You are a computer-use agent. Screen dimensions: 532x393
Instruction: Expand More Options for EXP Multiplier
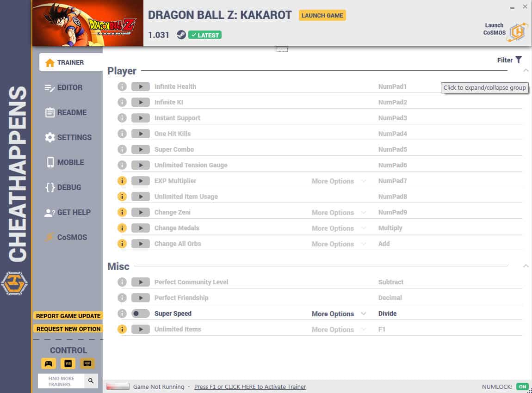[339, 181]
